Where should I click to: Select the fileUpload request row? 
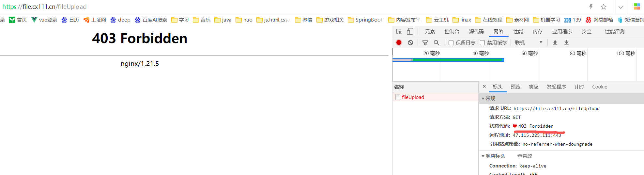click(413, 97)
